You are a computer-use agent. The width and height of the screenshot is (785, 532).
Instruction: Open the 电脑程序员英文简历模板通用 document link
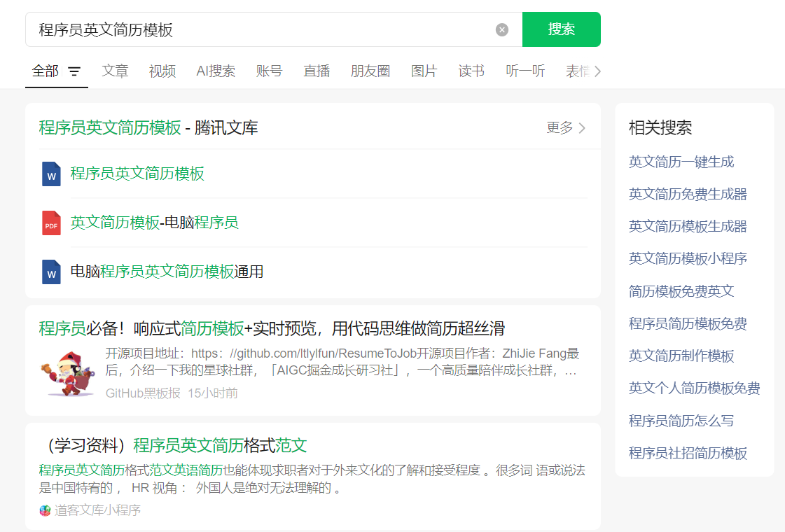[167, 272]
